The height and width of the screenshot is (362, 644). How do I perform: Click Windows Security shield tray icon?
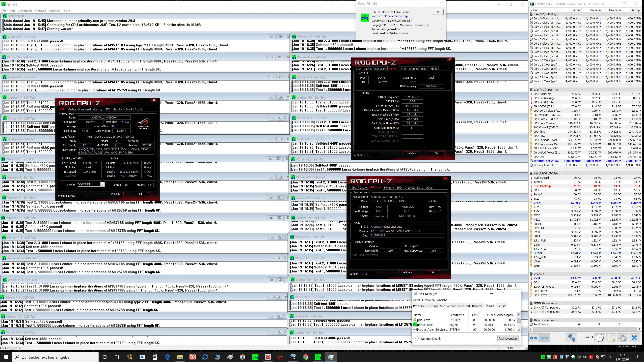pyautogui.click(x=573, y=357)
